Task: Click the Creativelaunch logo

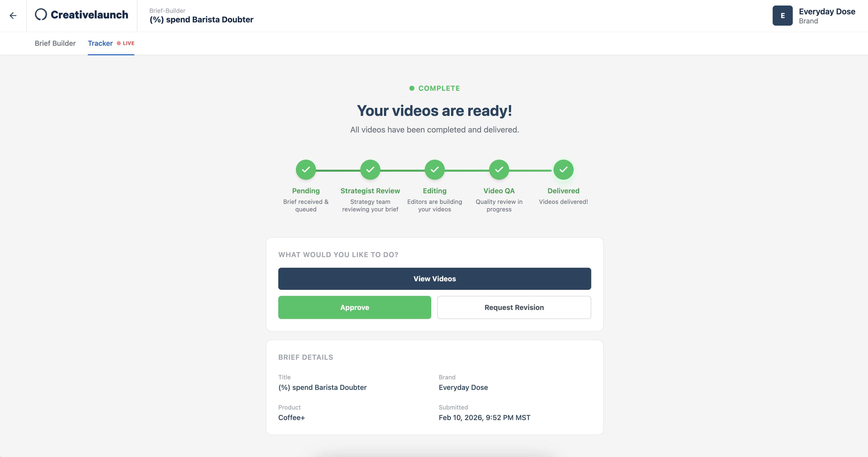Action: click(82, 15)
